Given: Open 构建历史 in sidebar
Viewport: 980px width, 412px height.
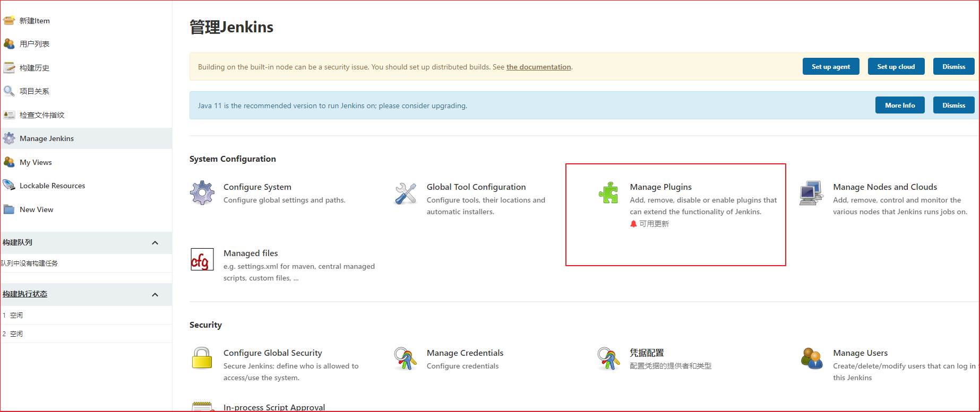Looking at the screenshot, I should point(35,68).
